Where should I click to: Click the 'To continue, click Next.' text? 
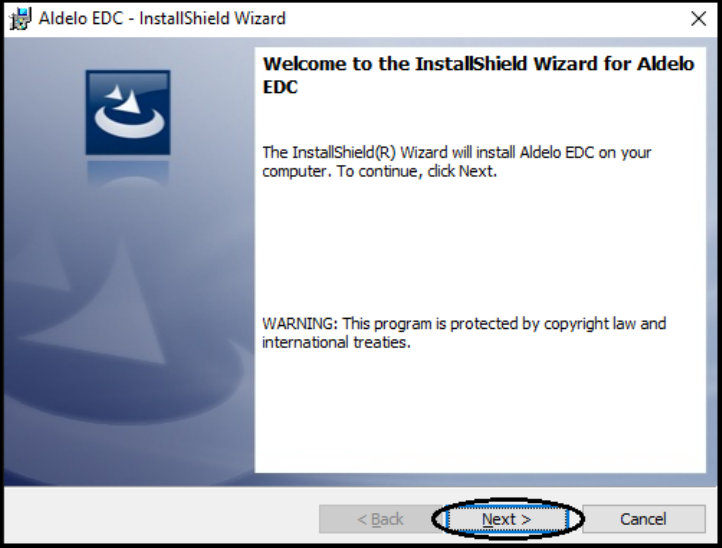pyautogui.click(x=417, y=171)
